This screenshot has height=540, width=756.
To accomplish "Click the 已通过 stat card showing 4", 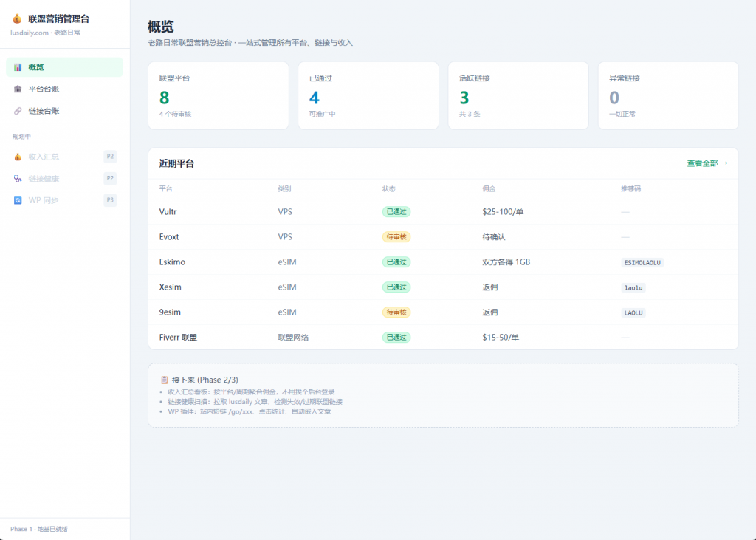I will 368,95.
